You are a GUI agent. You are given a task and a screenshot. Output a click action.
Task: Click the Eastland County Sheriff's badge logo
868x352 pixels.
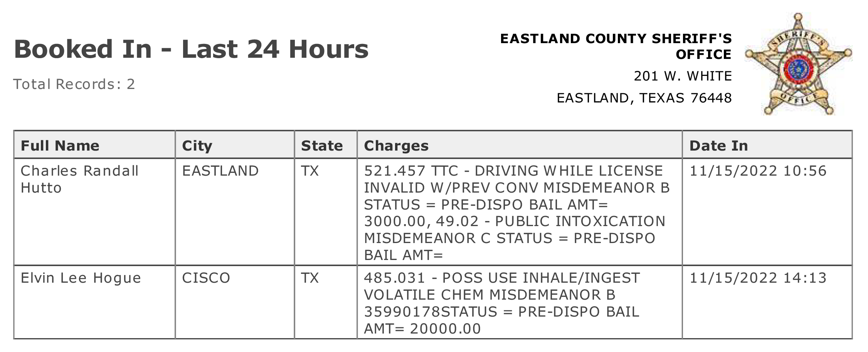[x=799, y=64]
